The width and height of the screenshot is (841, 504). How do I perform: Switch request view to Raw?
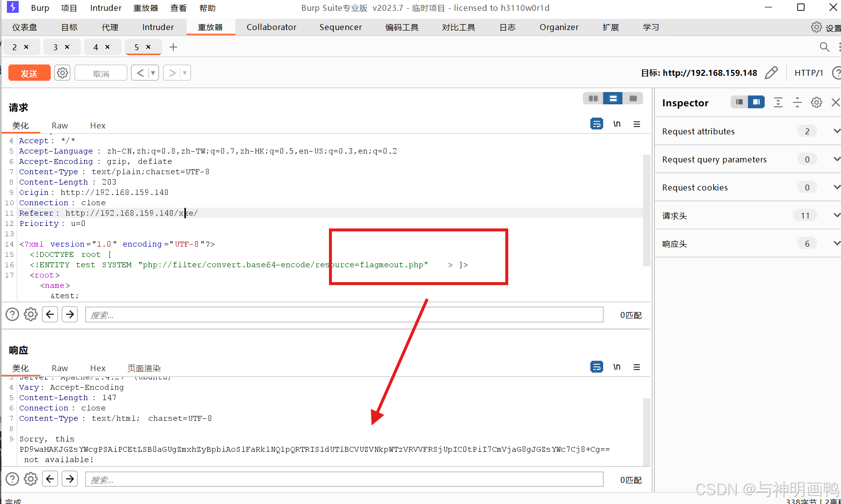(x=60, y=126)
